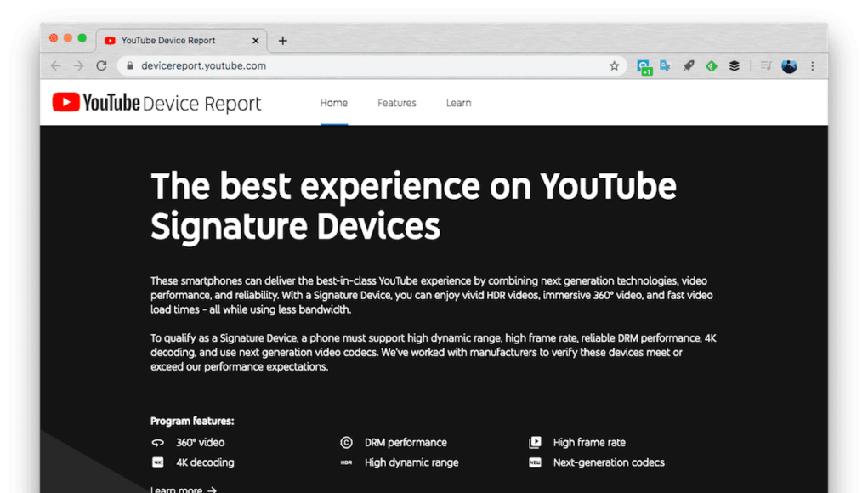Click the 4K decoding feature icon
Screen dimensions: 868x493
coord(158,462)
